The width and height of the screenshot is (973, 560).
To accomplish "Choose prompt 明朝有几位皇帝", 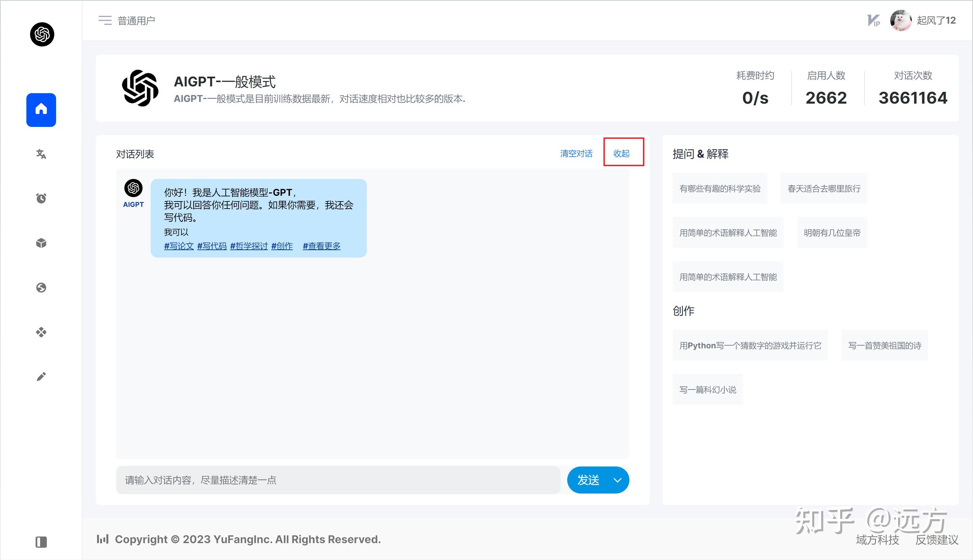I will click(831, 233).
